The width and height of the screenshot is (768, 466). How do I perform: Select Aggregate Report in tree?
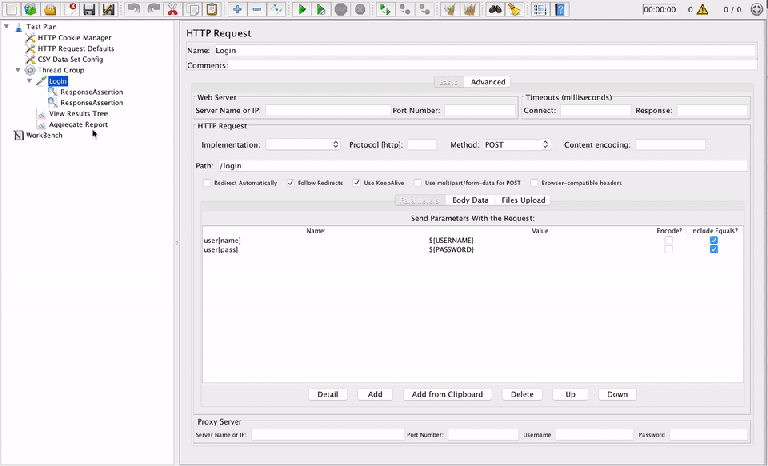tap(78, 124)
